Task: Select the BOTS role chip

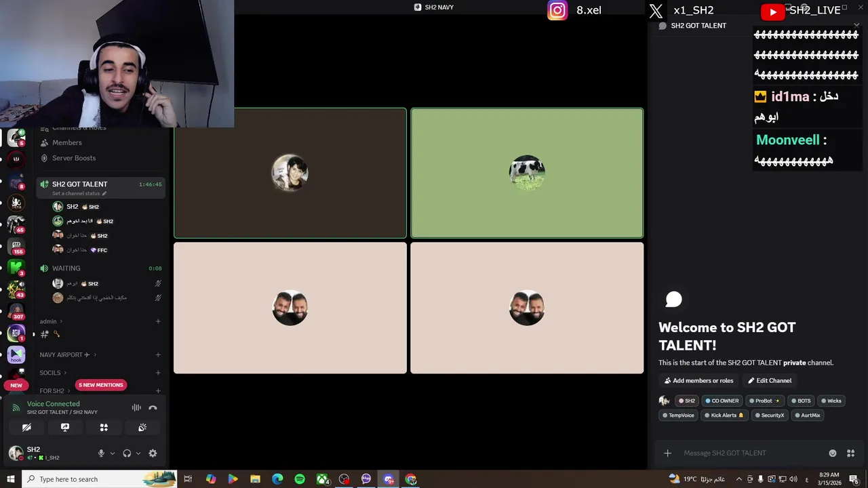Action: coord(801,401)
